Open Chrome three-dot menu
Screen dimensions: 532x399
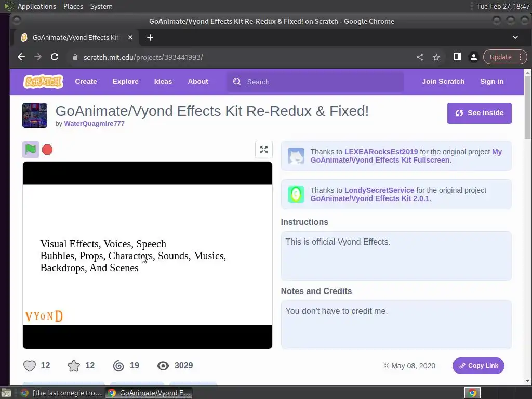[520, 57]
